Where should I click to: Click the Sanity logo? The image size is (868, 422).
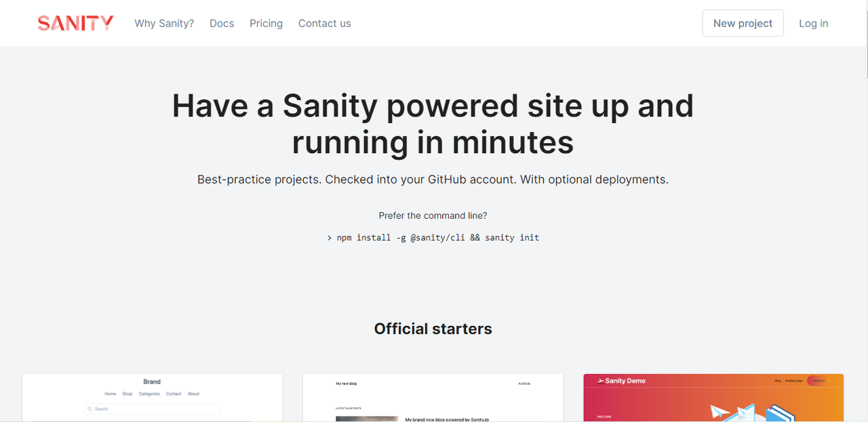[75, 22]
